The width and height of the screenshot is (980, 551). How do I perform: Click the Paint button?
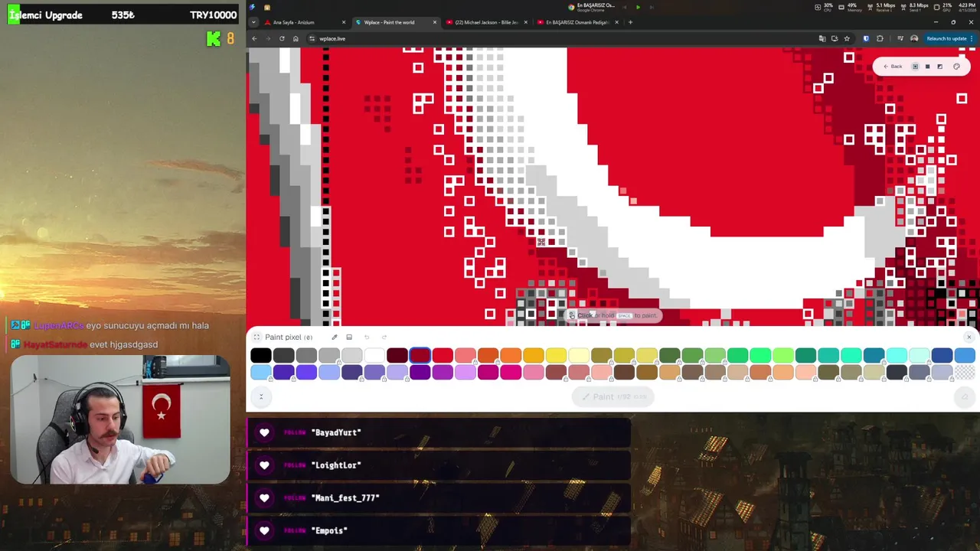tap(613, 396)
